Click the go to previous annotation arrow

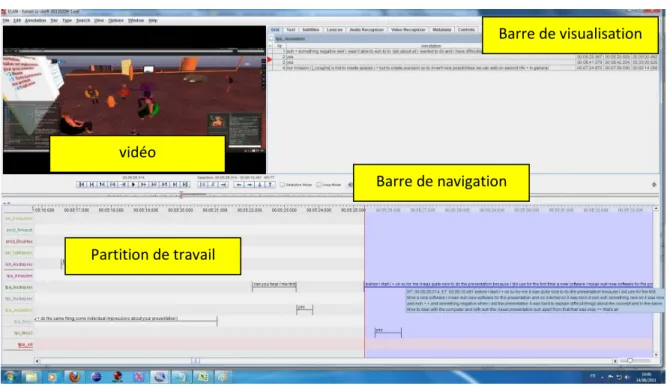coord(239,184)
